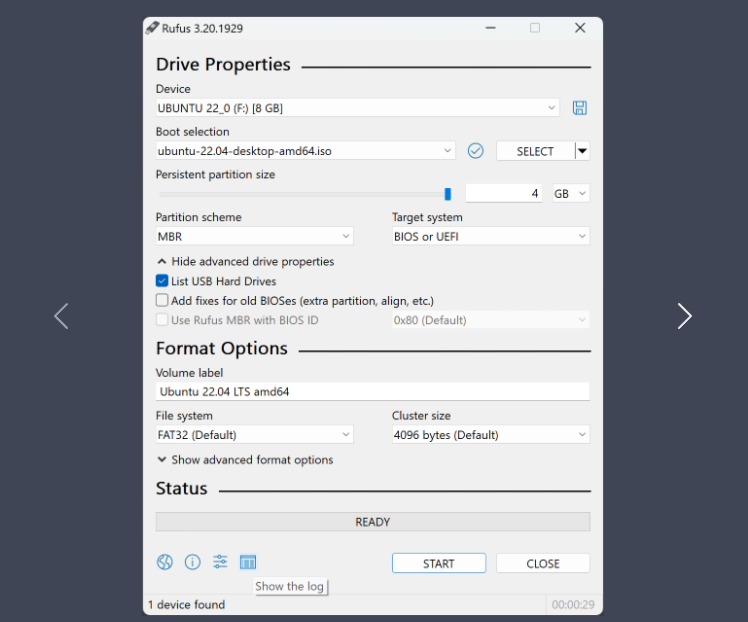
Task: Click the START button
Action: (439, 563)
